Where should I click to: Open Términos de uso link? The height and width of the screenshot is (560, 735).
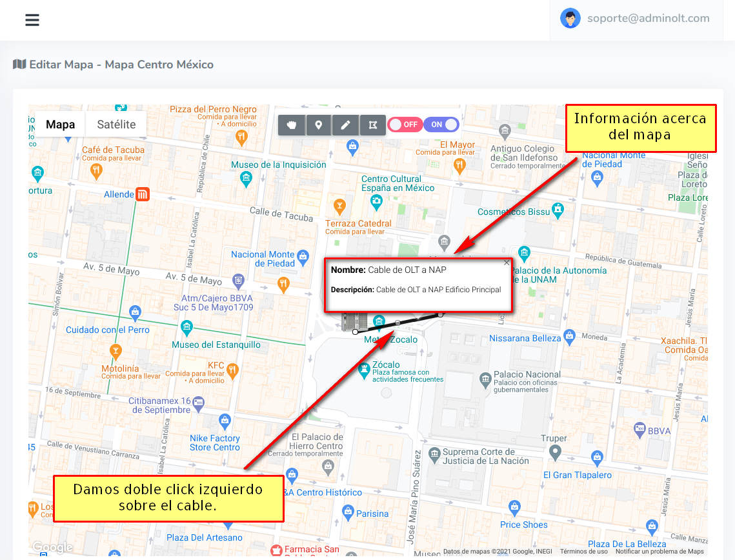tap(583, 552)
